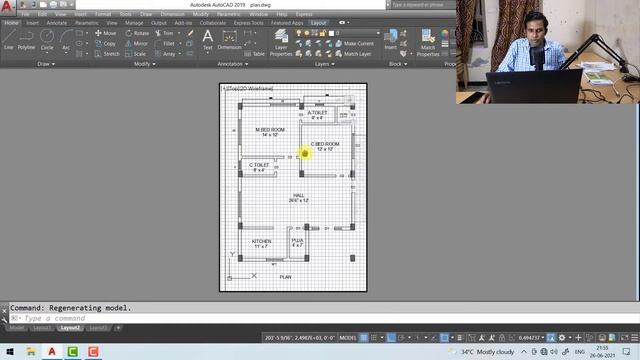Image resolution: width=640 pixels, height=360 pixels.
Task: Open the Array tool dropdown arrow
Action: [180, 54]
